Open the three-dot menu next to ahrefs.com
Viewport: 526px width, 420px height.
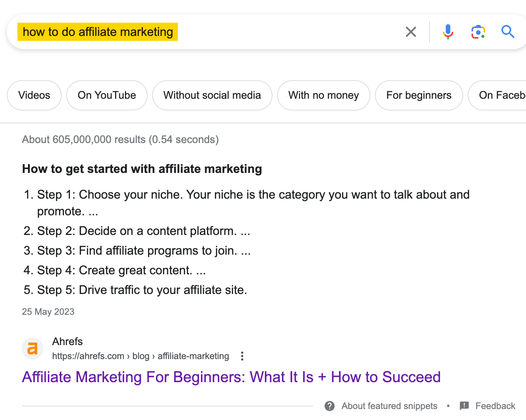click(242, 356)
